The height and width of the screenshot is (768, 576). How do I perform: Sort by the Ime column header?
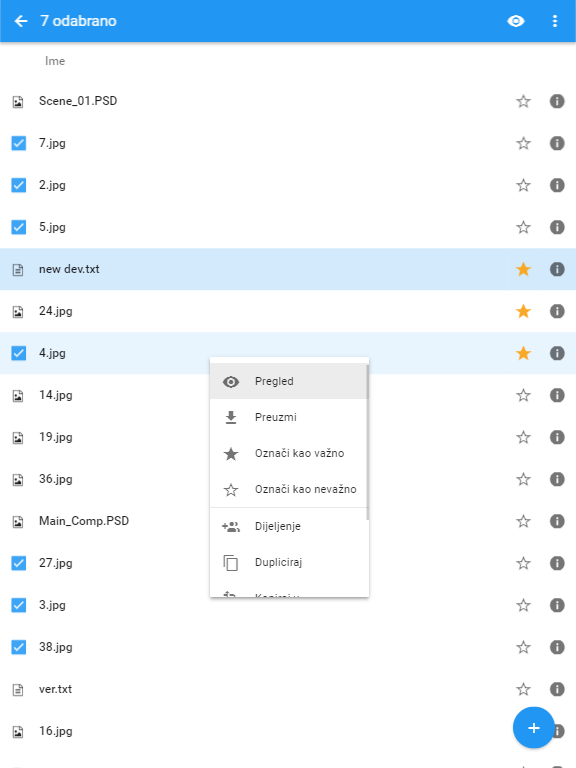pos(55,61)
